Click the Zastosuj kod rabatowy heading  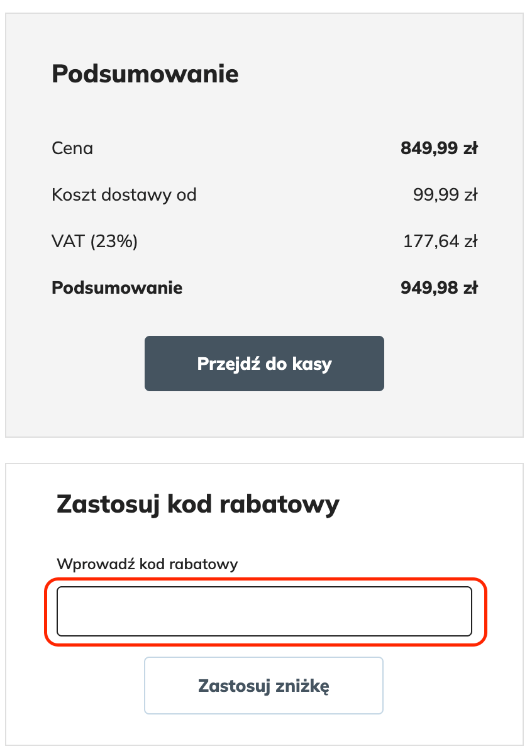tap(197, 503)
